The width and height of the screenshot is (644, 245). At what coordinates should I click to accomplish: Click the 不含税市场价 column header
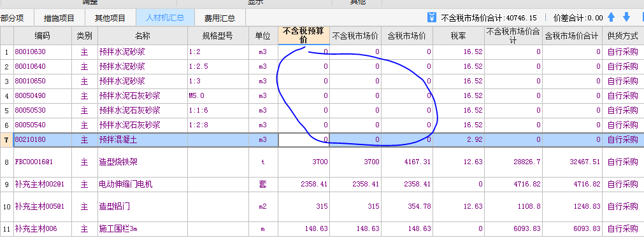pyautogui.click(x=355, y=36)
